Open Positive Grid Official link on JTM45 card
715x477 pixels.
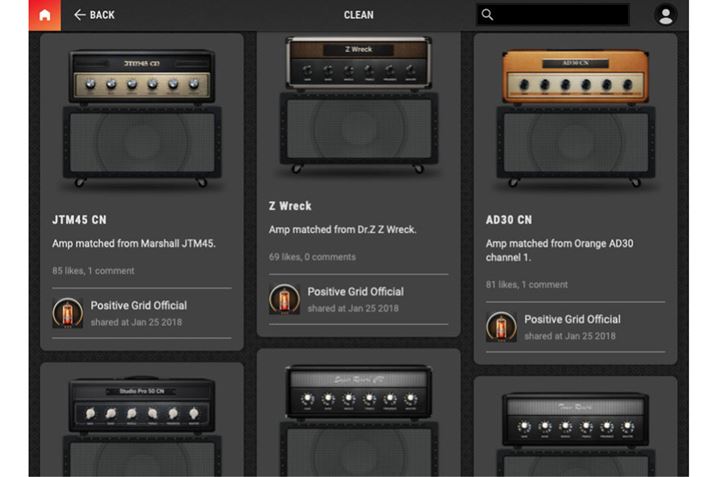tap(139, 306)
